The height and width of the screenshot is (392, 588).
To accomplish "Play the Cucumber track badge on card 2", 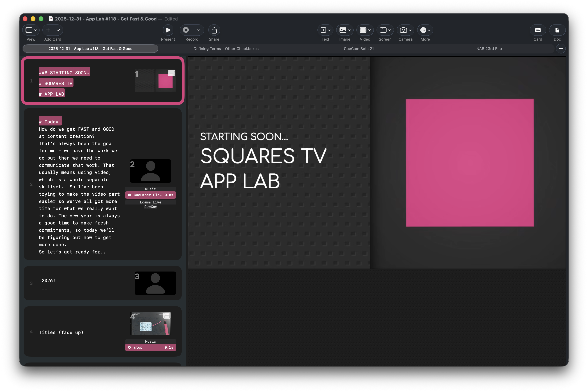I will pos(150,195).
